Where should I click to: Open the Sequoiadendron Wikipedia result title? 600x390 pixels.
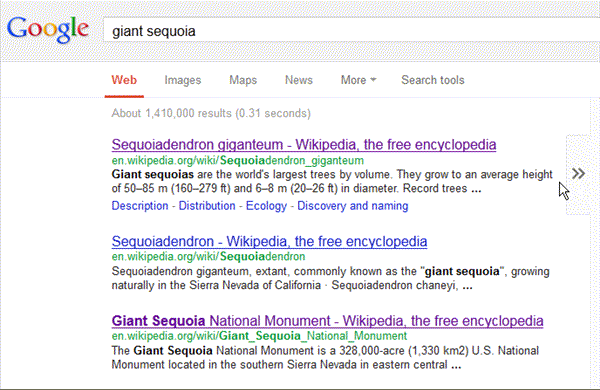(269, 242)
